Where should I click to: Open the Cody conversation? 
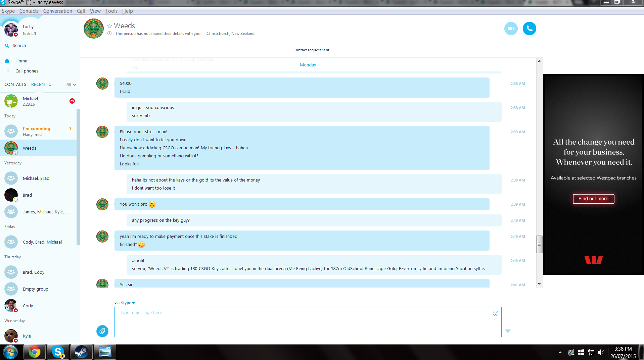click(38, 306)
